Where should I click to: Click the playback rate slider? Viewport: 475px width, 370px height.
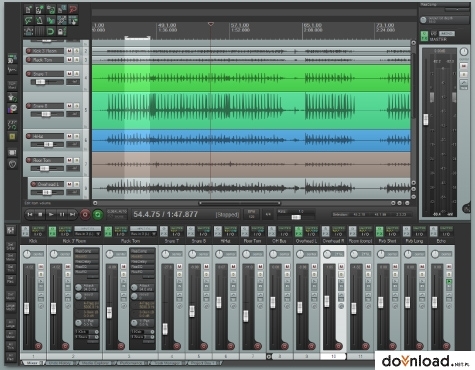296,217
